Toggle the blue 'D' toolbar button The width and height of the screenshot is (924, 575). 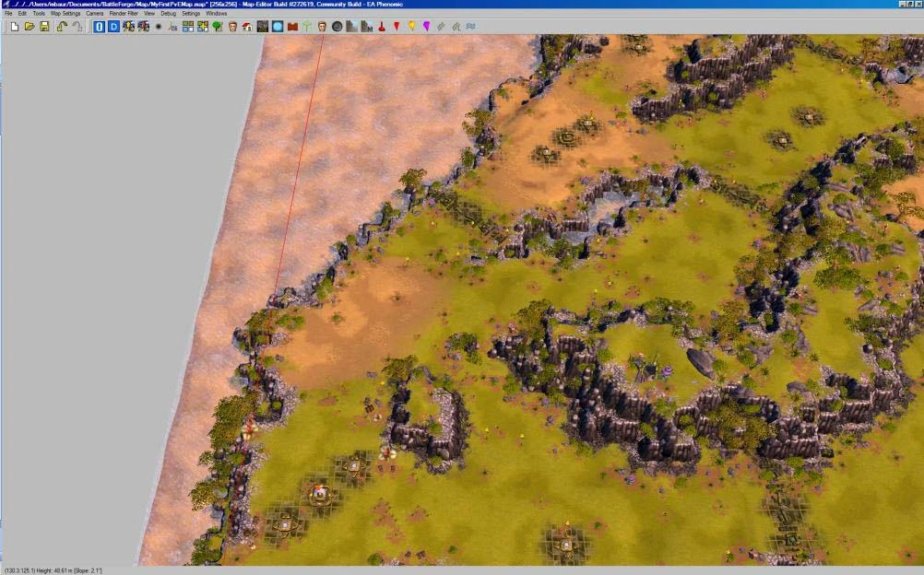[x=113, y=27]
